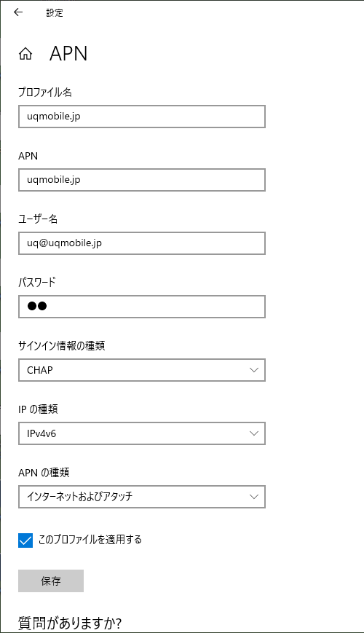
Task: Click the 質問がありますか? heading
Action: click(x=70, y=624)
